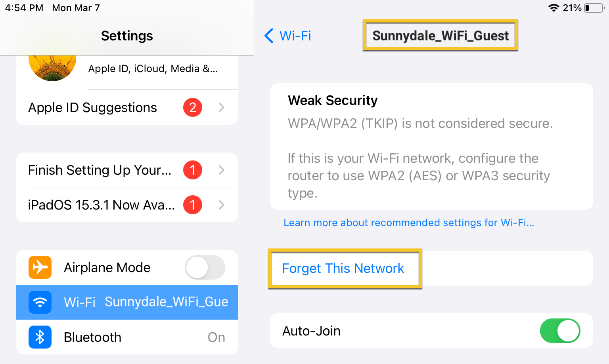Select the Bluetooth settings row

pyautogui.click(x=127, y=337)
